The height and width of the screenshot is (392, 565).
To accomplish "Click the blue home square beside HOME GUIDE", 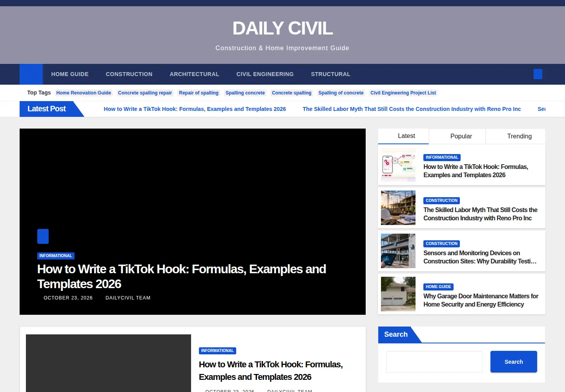I will point(31,74).
